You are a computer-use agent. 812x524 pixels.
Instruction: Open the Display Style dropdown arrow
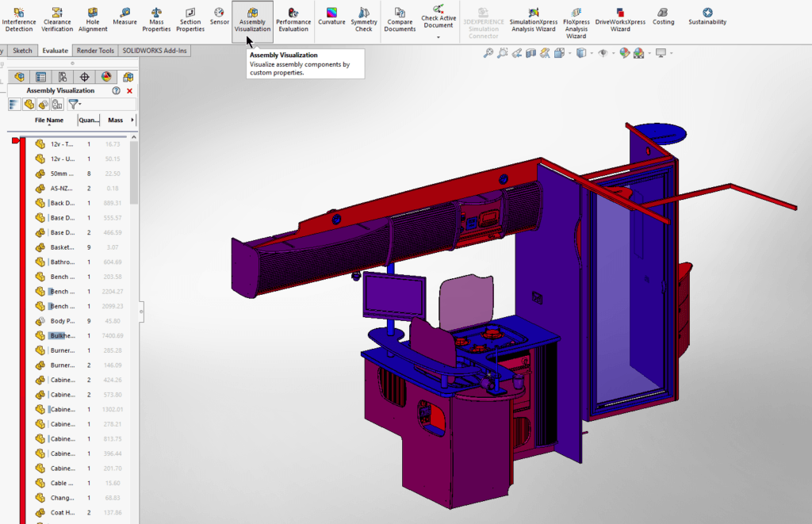[x=592, y=53]
